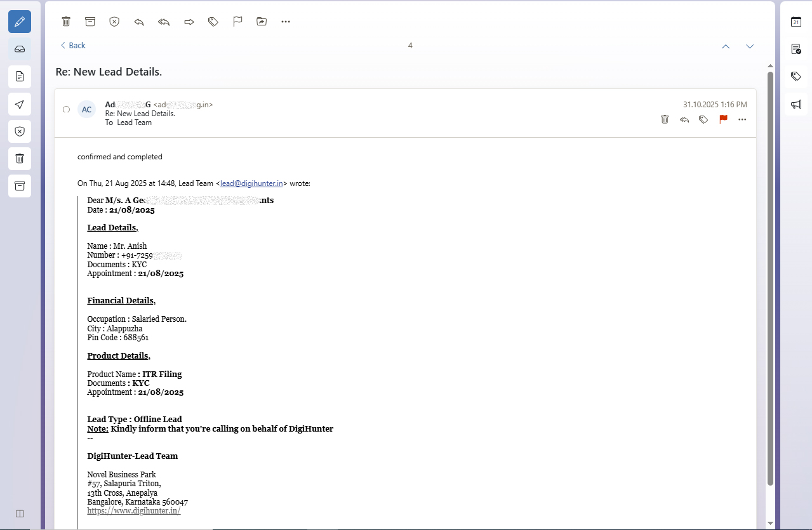This screenshot has width=812, height=530.
Task: Open the lead@digihunter.in email link
Action: click(251, 183)
